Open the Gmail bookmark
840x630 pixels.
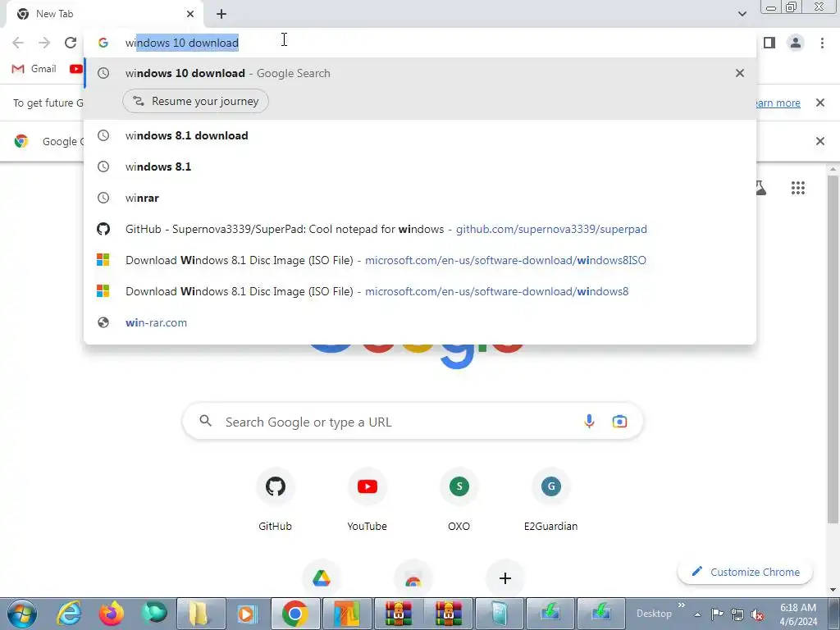(x=34, y=69)
